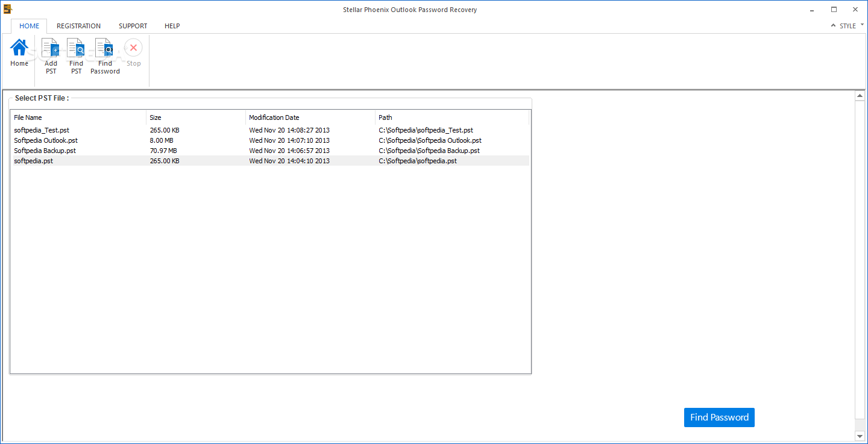Click the application icon in title bar
Viewport: 868px width, 444px height.
7,9
